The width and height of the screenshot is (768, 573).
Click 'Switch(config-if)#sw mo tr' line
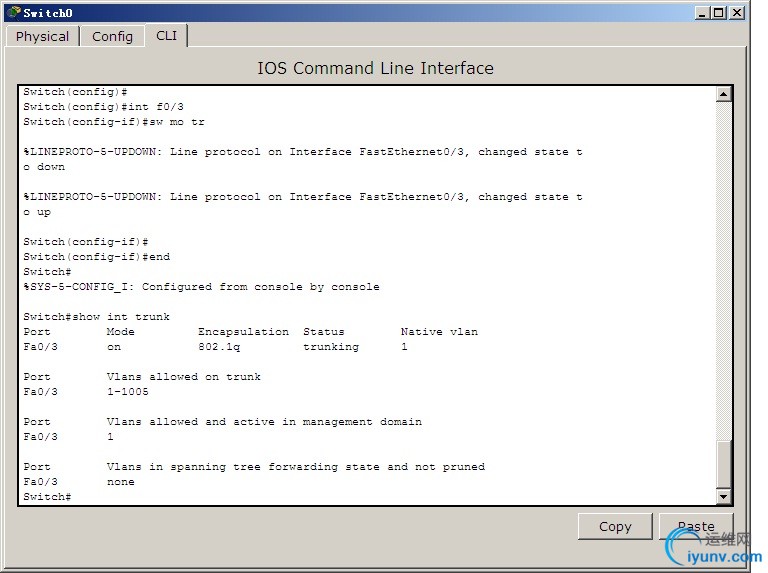click(114, 122)
